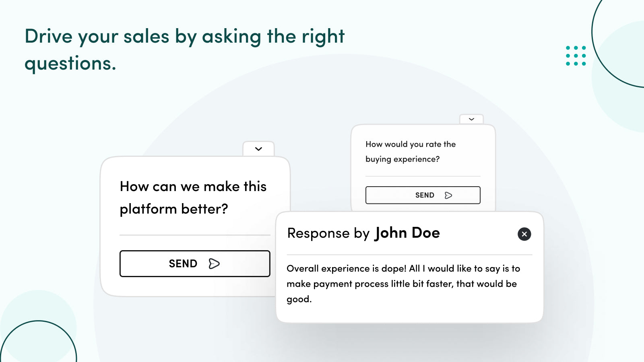The height and width of the screenshot is (362, 644).
Task: Focus the answer line below "platform better?"
Action: point(195,235)
